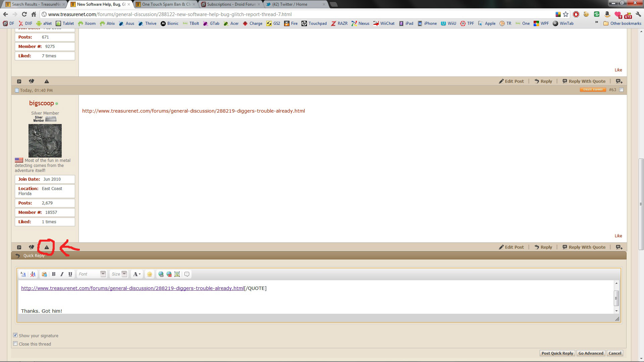
Task: Click the wrap quote tags speech bubble icon
Action: click(x=187, y=274)
